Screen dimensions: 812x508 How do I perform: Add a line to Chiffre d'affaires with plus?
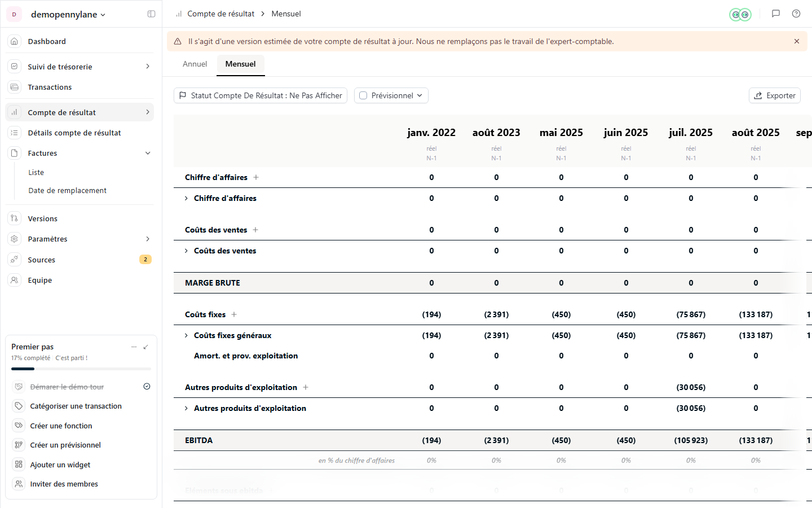(x=256, y=177)
